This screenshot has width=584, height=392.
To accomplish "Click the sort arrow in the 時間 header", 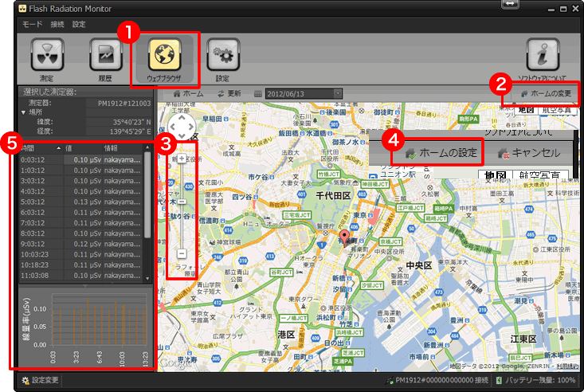I will coord(58,148).
